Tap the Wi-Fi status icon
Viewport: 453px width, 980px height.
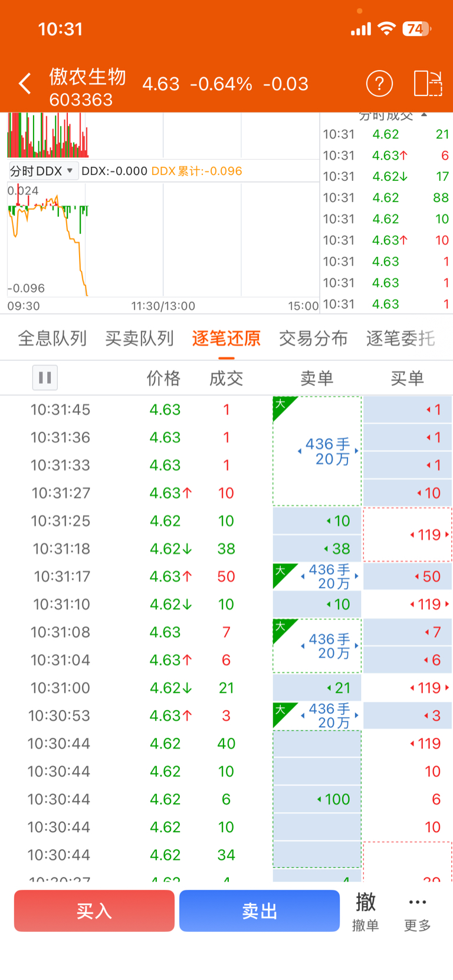387,28
